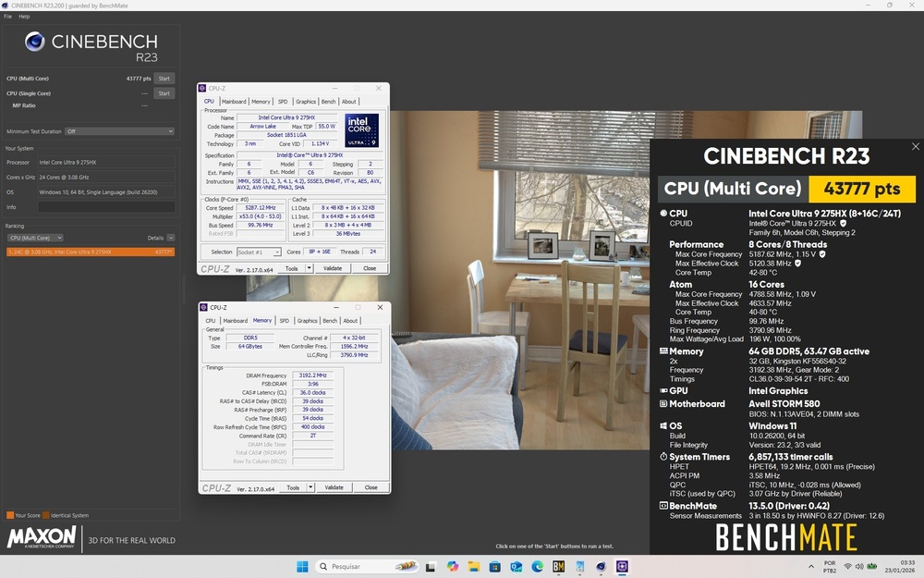Open the BenchMate icon in the taskbar

(x=559, y=566)
